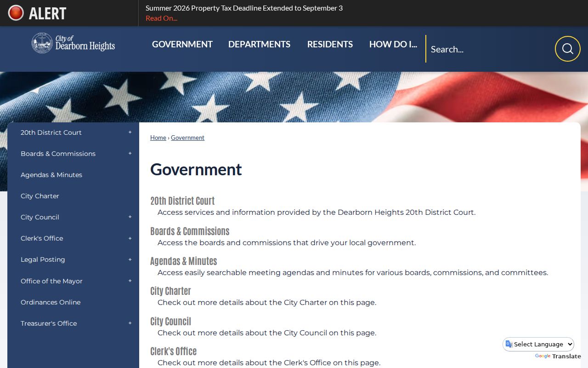Select Ordinances Online in the sidebar
Screen dimensions: 588x368
click(x=51, y=302)
